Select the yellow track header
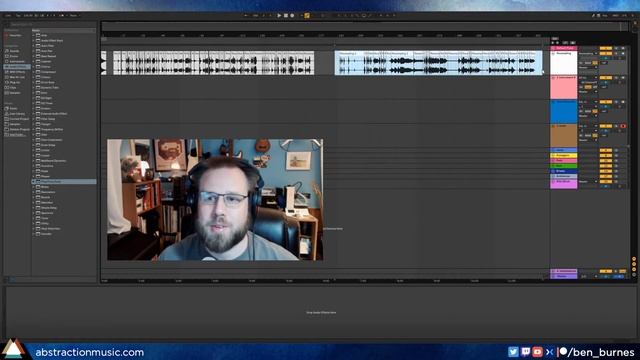The height and width of the screenshot is (360, 640). pyautogui.click(x=564, y=156)
